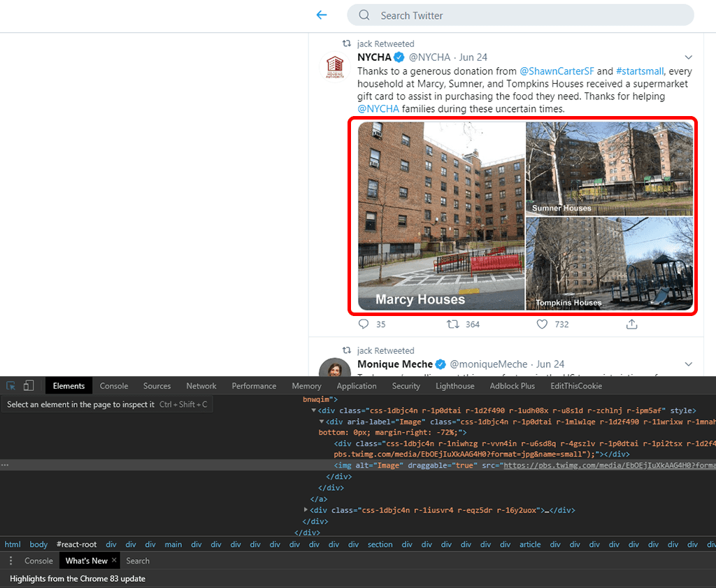Collapse the aria-label Image div node

tap(322, 422)
